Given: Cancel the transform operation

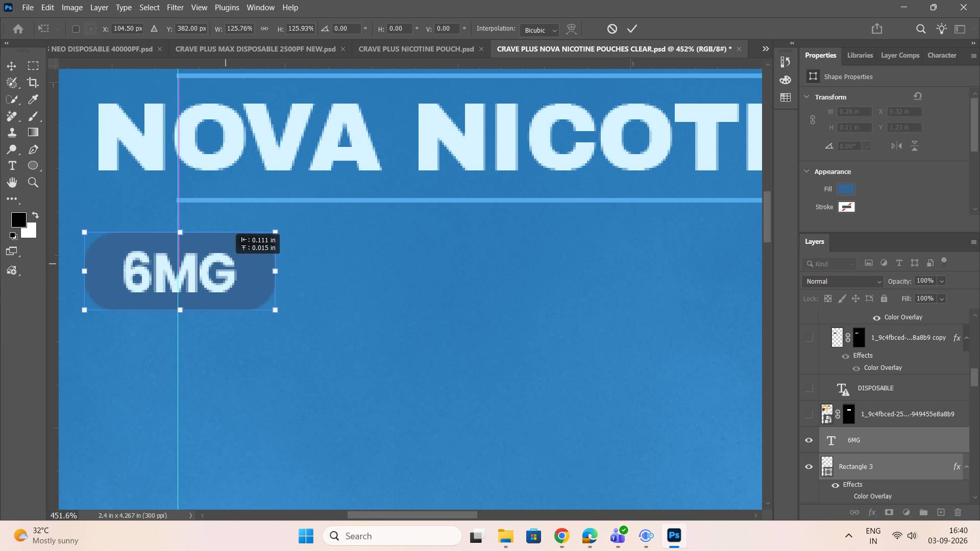Looking at the screenshot, I should pos(612,29).
